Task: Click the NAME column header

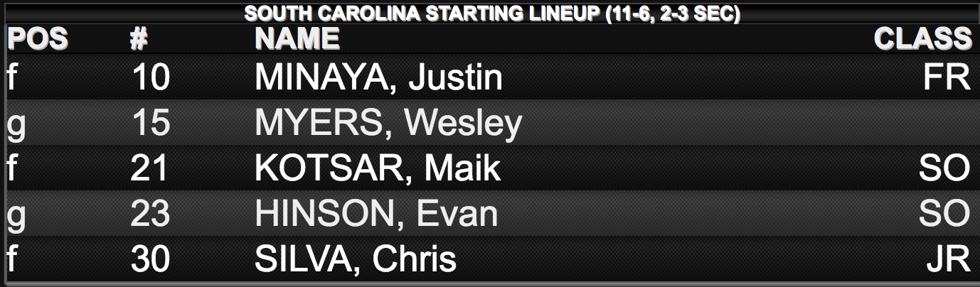Action: pyautogui.click(x=297, y=39)
